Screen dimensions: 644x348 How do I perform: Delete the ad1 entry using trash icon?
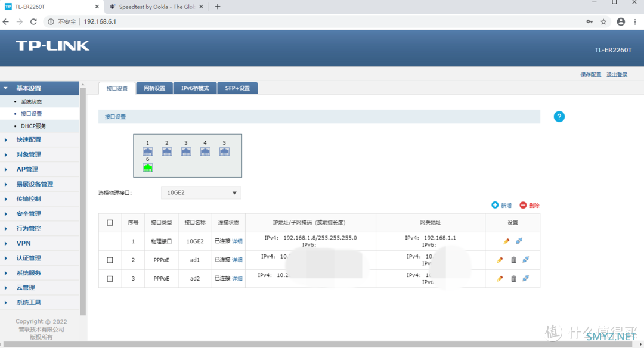click(x=513, y=260)
